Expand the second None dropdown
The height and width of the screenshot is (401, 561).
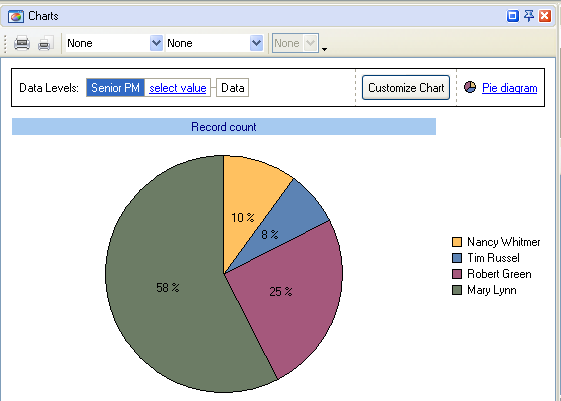pos(257,43)
